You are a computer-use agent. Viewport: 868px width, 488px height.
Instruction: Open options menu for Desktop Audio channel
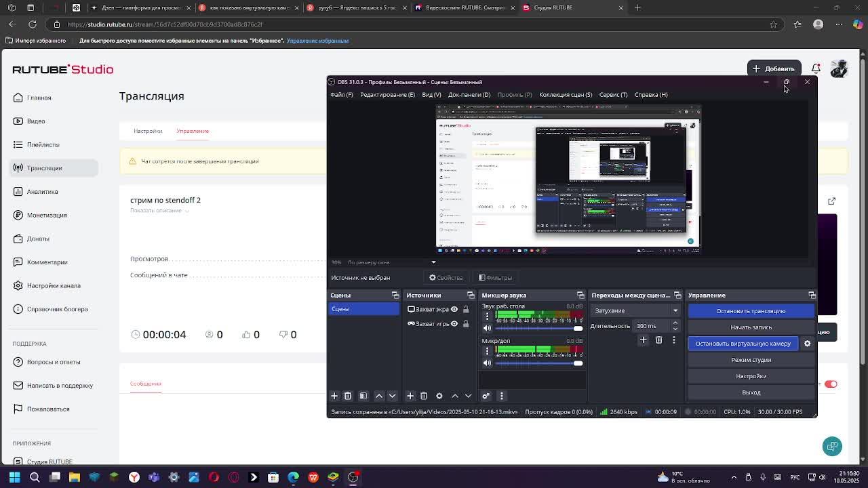click(x=487, y=316)
